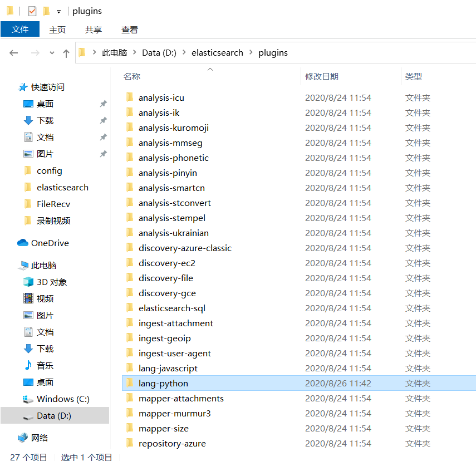The image size is (476, 466).
Task: Click the forward navigation arrow
Action: tap(35, 53)
